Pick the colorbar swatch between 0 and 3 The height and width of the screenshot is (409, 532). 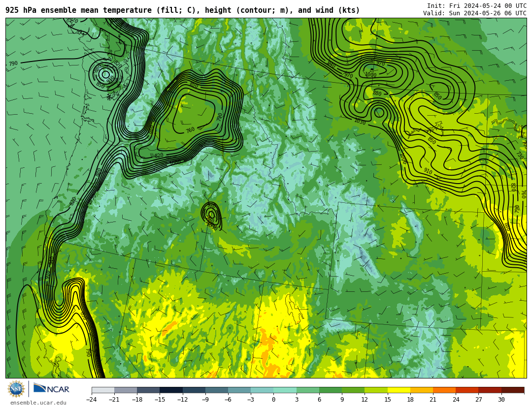coord(285,390)
